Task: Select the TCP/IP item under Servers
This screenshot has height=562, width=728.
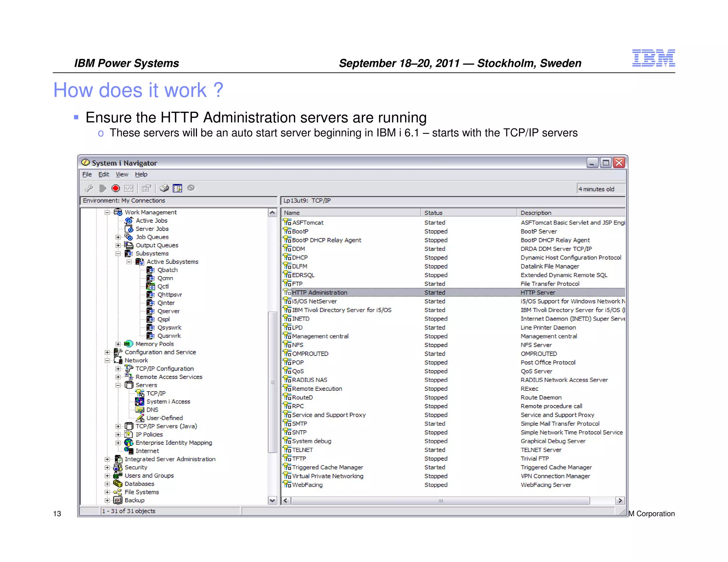Action: click(x=156, y=393)
